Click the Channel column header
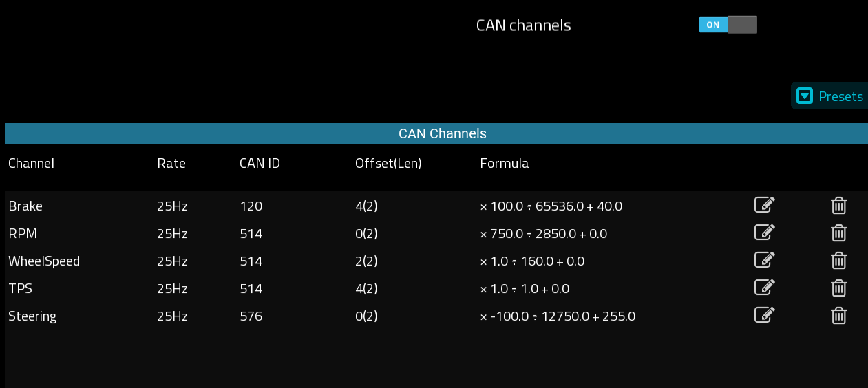868x388 pixels. (x=31, y=164)
